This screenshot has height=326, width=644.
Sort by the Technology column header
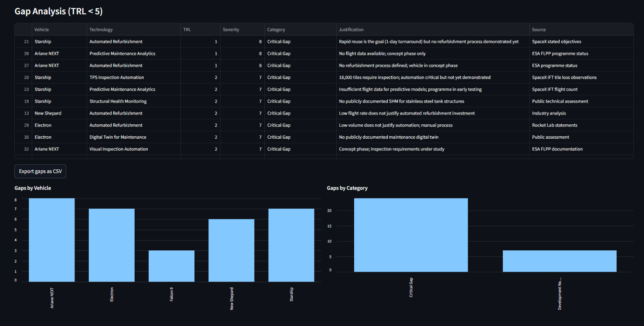[x=133, y=29]
